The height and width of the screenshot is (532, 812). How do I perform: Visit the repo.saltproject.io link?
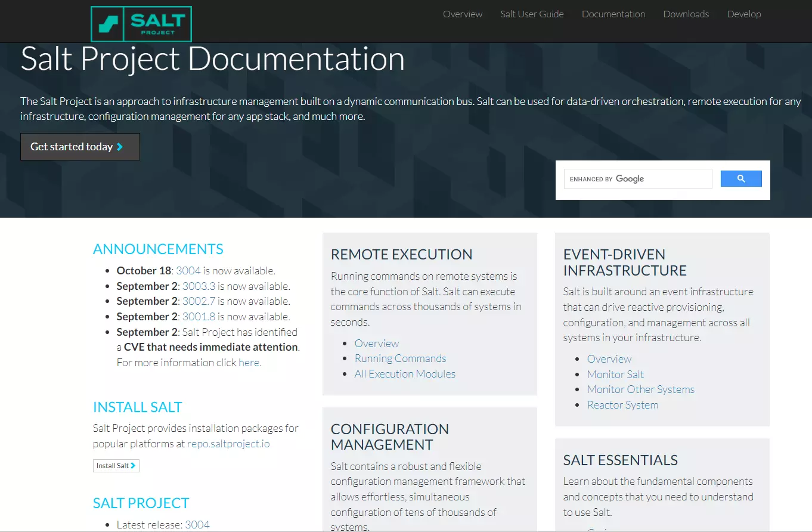(228, 444)
